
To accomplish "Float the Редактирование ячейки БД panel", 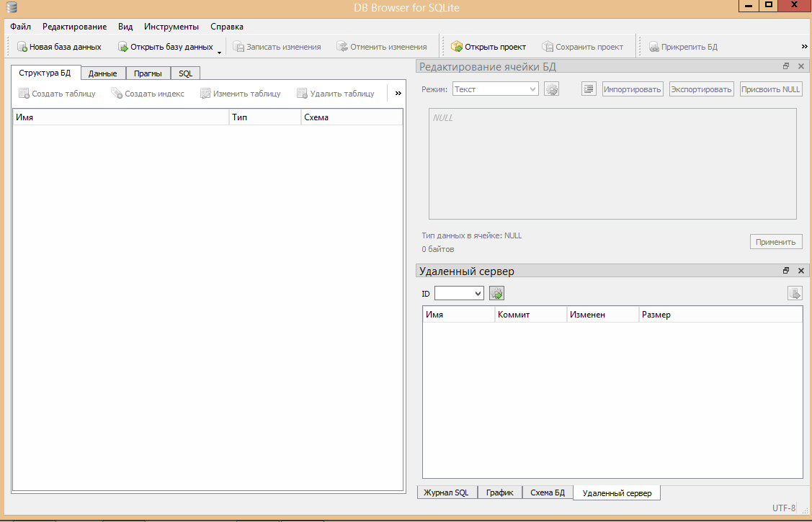I will coord(786,66).
